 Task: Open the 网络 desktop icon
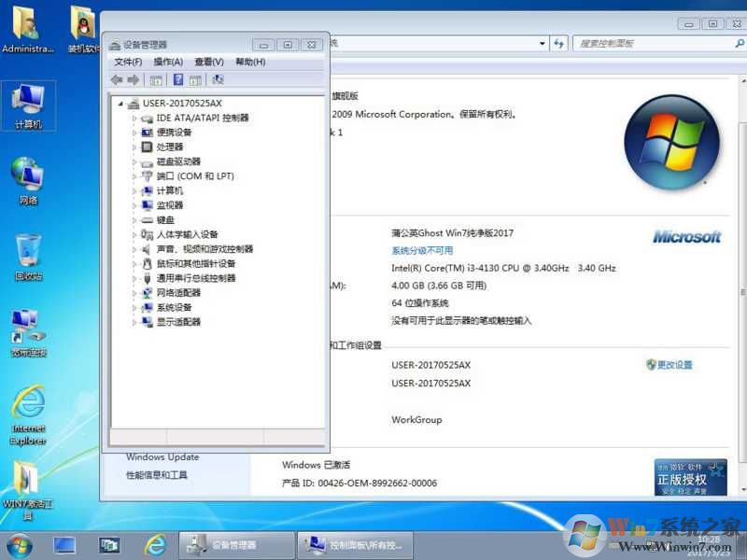[x=28, y=181]
